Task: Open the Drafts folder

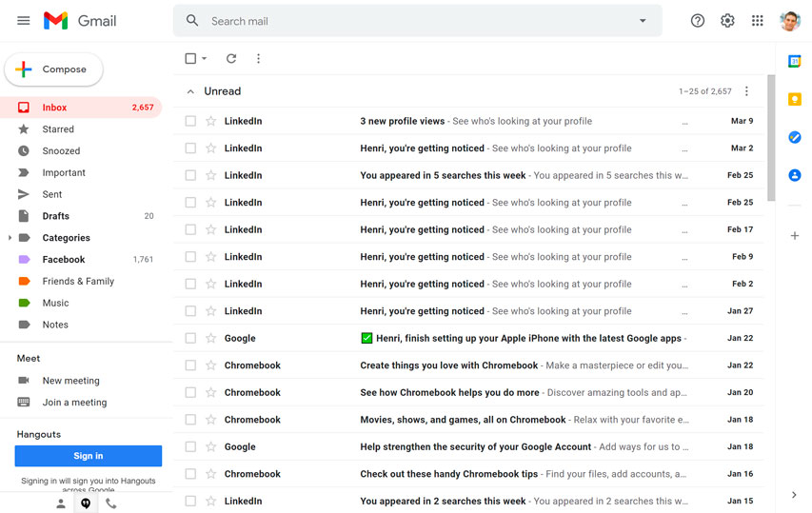Action: 55,216
